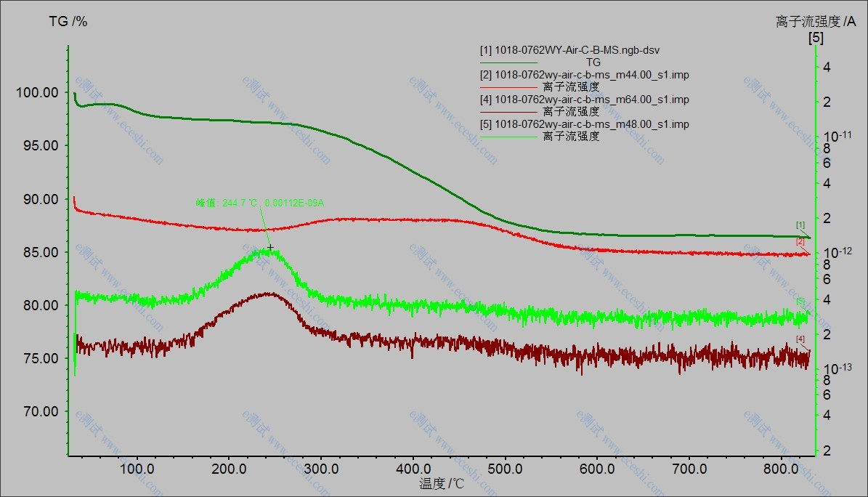Click the 温度 /℃ x-axis title

pyautogui.click(x=441, y=483)
